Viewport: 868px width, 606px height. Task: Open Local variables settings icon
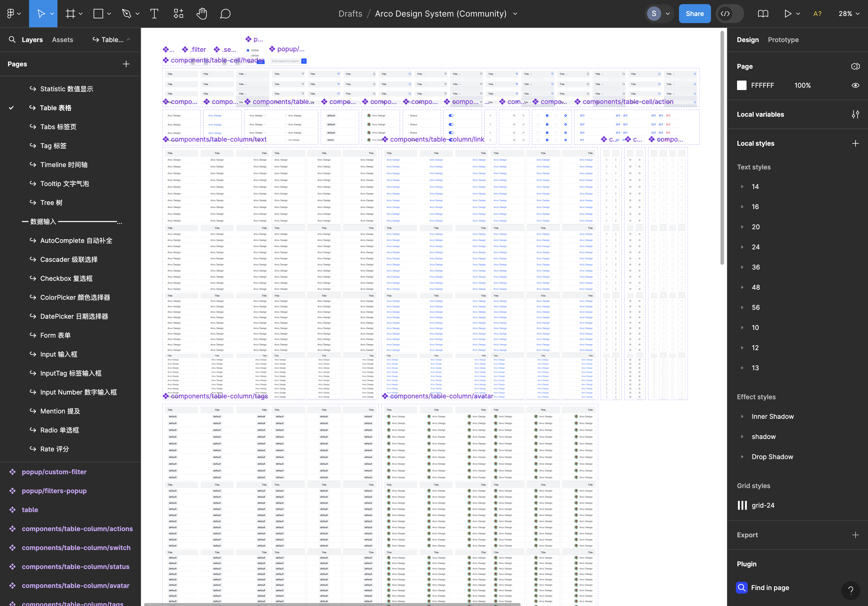point(855,114)
